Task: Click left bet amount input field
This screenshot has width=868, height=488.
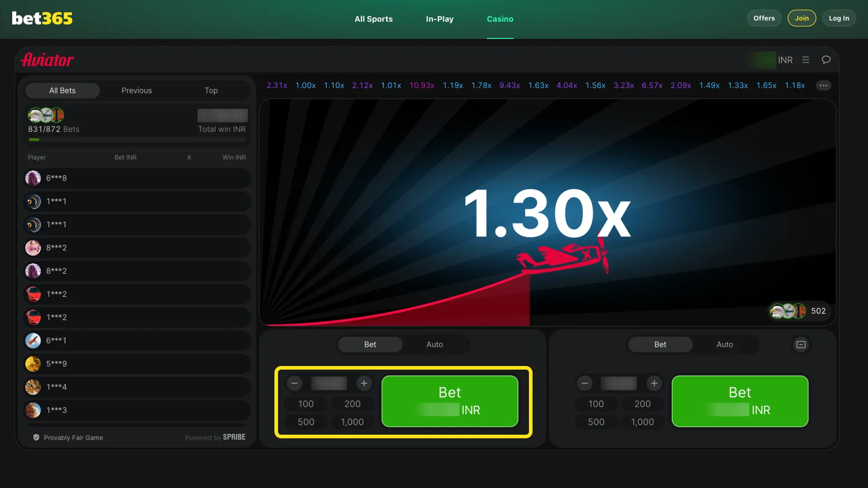Action: [329, 383]
